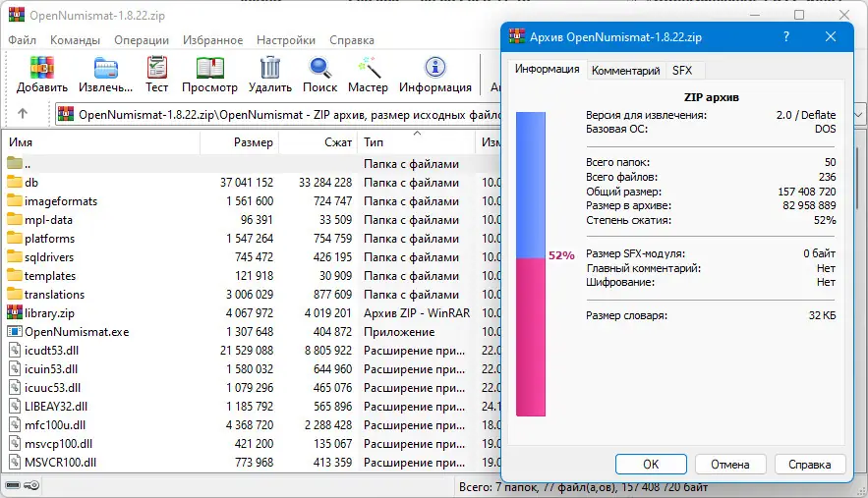Open the db folder icon
868x498 pixels.
(15, 182)
